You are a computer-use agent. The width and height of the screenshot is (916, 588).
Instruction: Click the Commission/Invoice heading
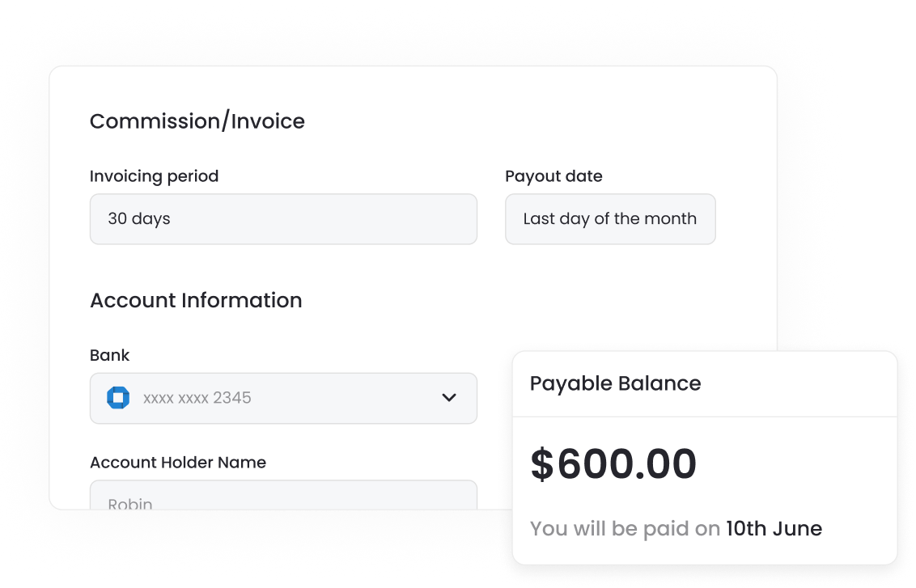pos(197,121)
